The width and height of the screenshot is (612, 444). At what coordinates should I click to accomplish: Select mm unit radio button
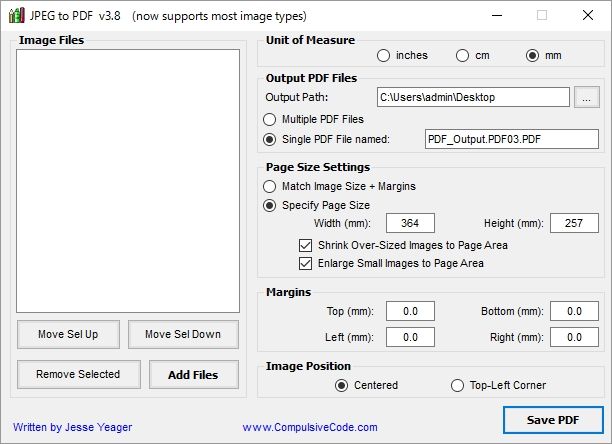[x=532, y=55]
